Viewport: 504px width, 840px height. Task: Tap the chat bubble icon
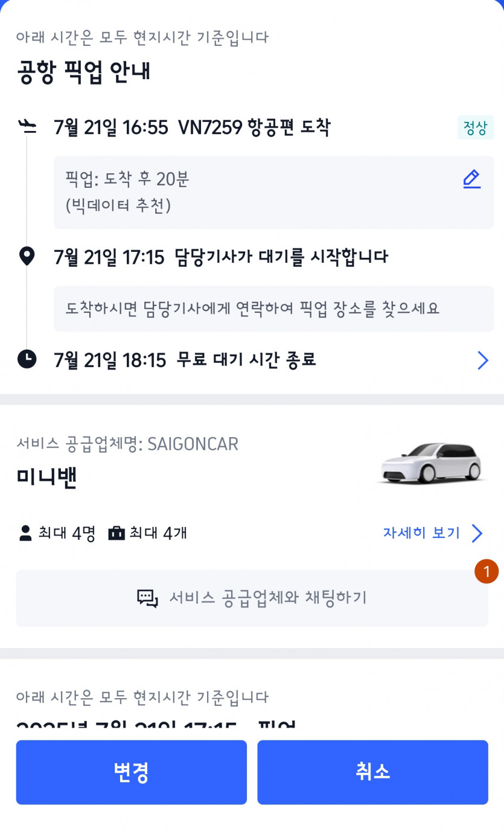click(x=147, y=598)
